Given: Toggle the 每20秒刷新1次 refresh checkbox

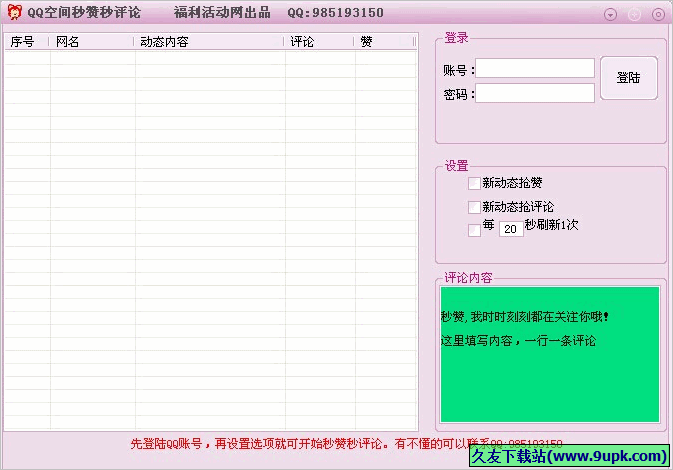Looking at the screenshot, I should pyautogui.click(x=474, y=230).
